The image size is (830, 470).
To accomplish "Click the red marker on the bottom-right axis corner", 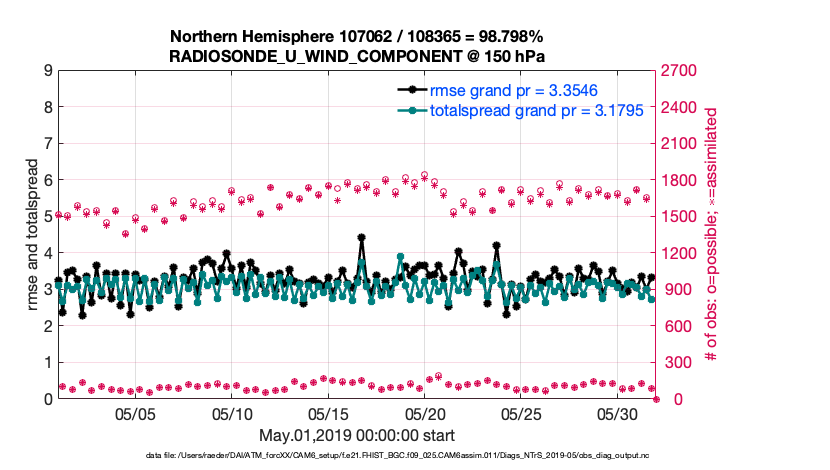I will tap(657, 399).
